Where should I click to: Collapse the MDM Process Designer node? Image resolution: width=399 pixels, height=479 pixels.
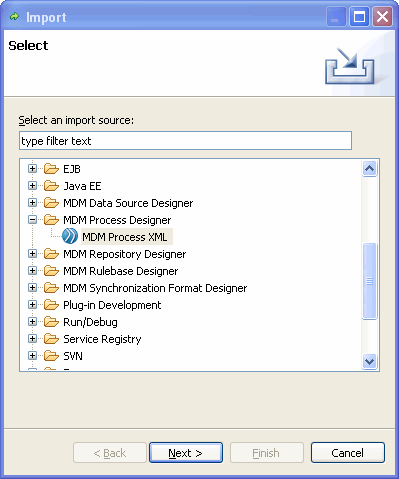click(32, 220)
